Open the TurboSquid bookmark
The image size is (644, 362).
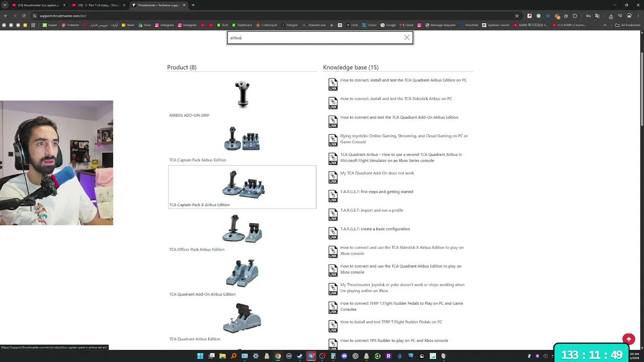point(267,25)
